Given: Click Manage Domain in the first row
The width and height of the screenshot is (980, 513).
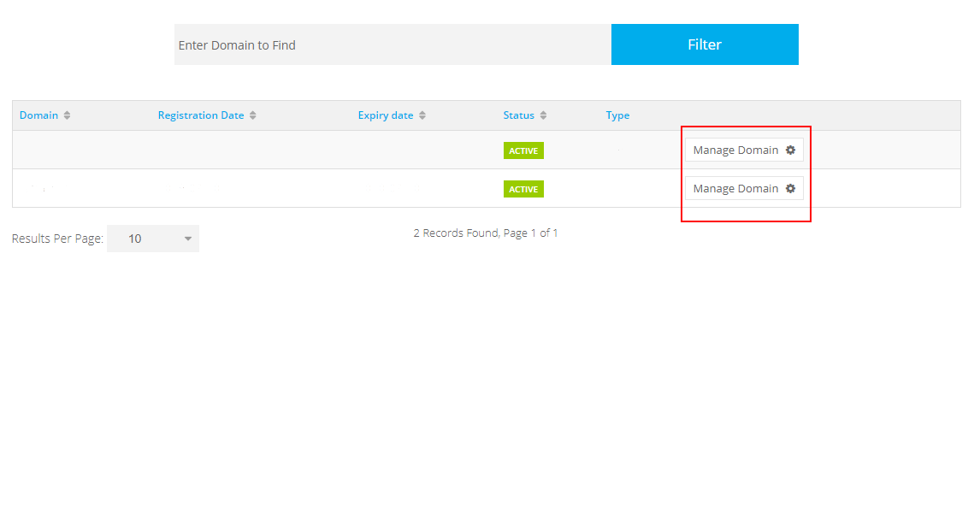Looking at the screenshot, I should coord(744,150).
